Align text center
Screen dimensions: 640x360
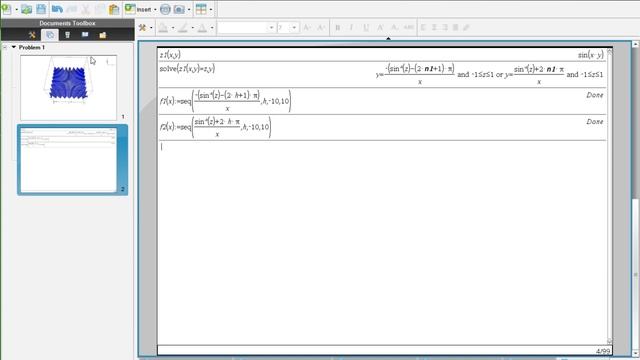pos(434,28)
